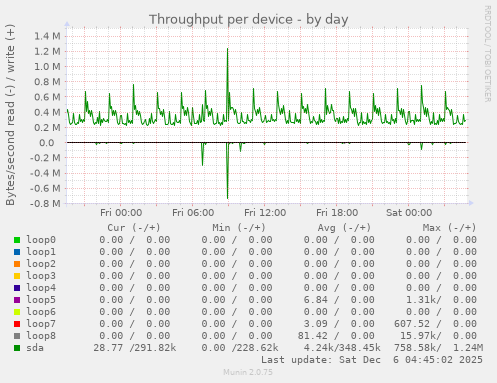Select loop5 max value '1.31k/ 0.00'
Image resolution: width=497 pixels, height=383 pixels.
tap(441, 300)
